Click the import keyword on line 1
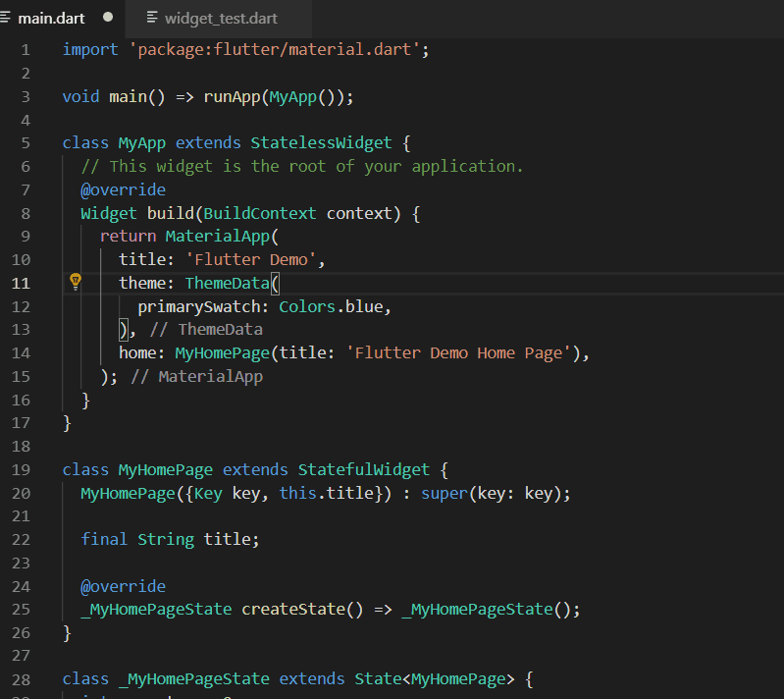This screenshot has height=699, width=784. tap(90, 49)
